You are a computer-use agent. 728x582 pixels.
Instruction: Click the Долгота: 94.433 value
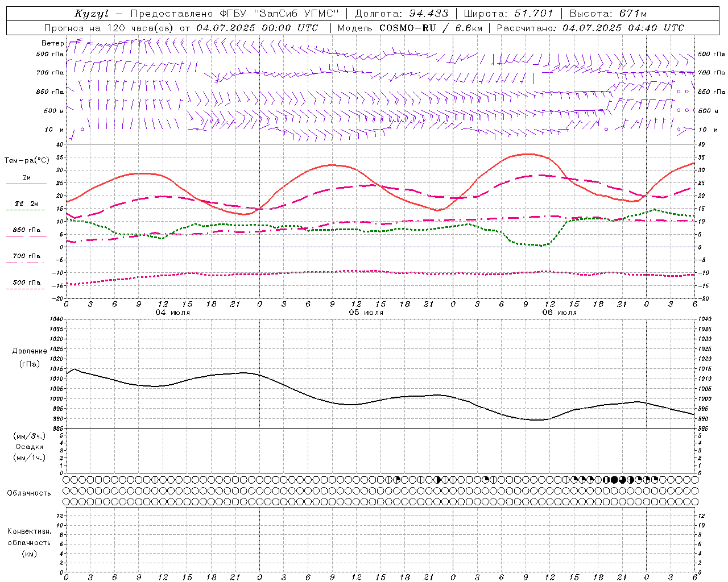(402, 14)
